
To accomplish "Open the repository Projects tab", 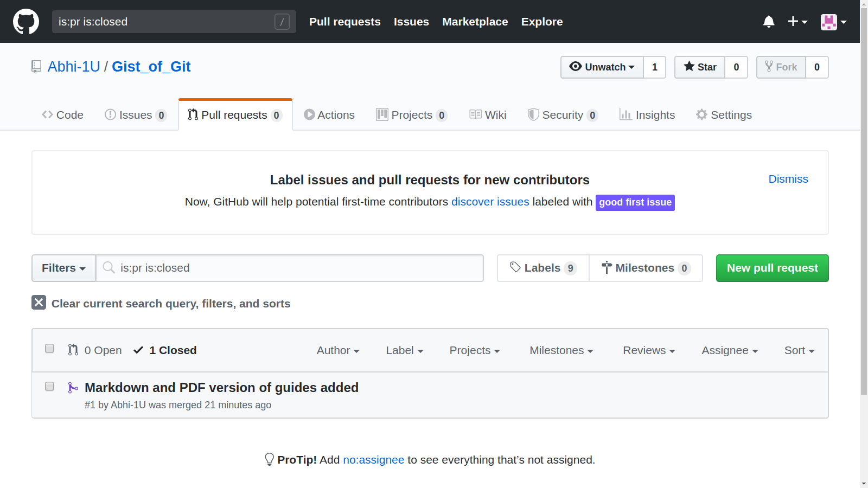I will click(x=412, y=115).
